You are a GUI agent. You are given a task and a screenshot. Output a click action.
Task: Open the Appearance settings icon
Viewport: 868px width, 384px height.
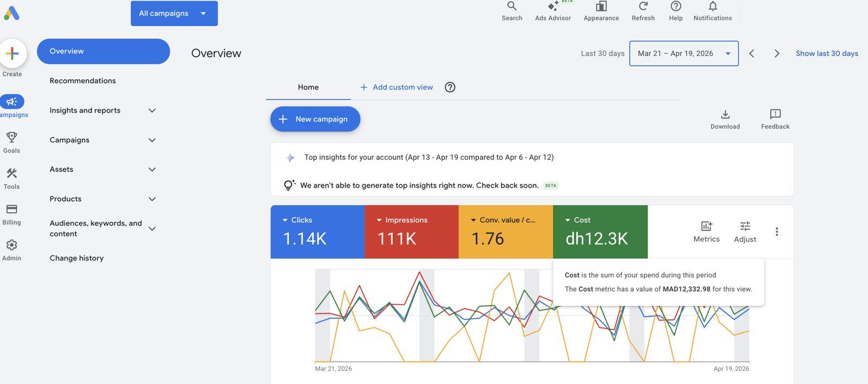pos(601,11)
